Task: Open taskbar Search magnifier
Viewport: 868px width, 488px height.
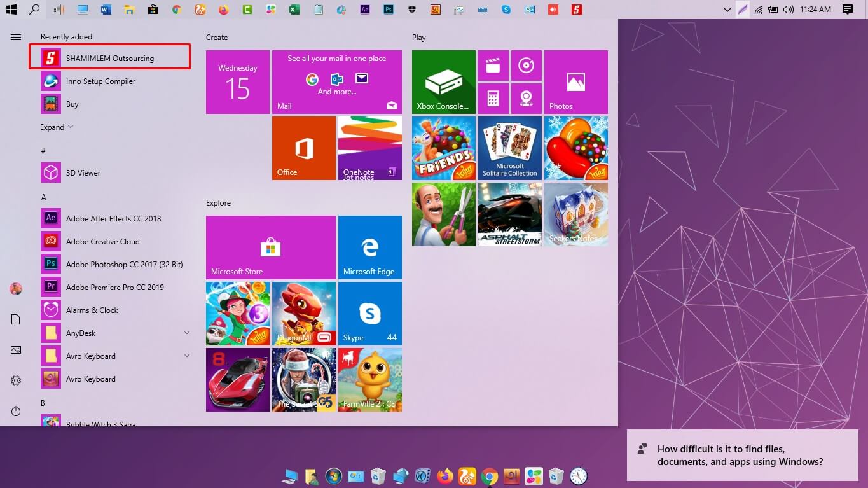Action: click(x=34, y=10)
